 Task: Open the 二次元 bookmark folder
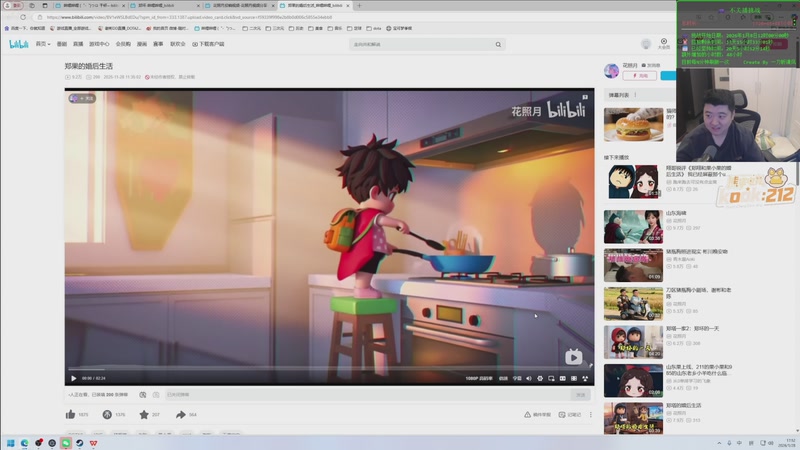pyautogui.click(x=252, y=29)
